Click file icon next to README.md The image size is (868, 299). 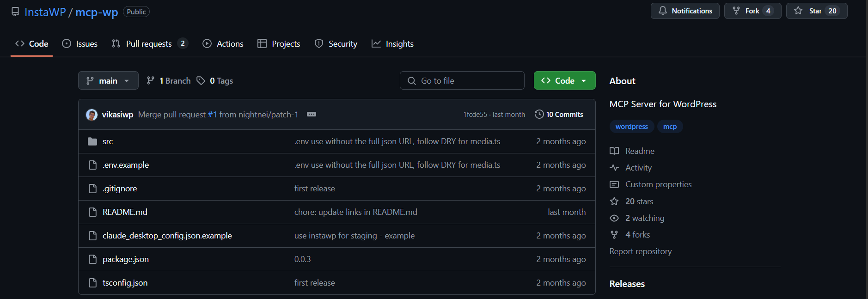click(x=92, y=212)
